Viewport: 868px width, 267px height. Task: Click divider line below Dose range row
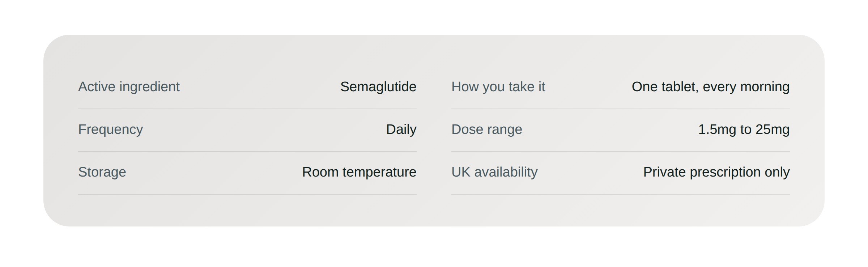[621, 152]
